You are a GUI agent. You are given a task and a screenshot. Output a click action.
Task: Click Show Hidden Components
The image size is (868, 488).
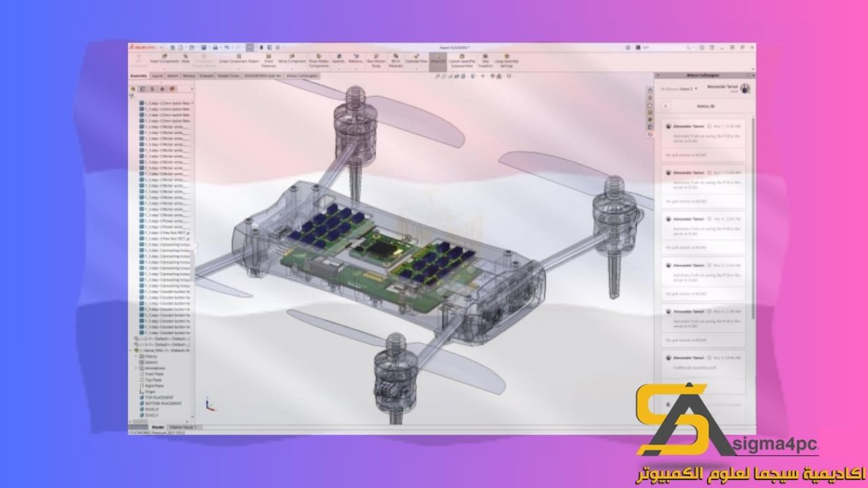pos(319,60)
